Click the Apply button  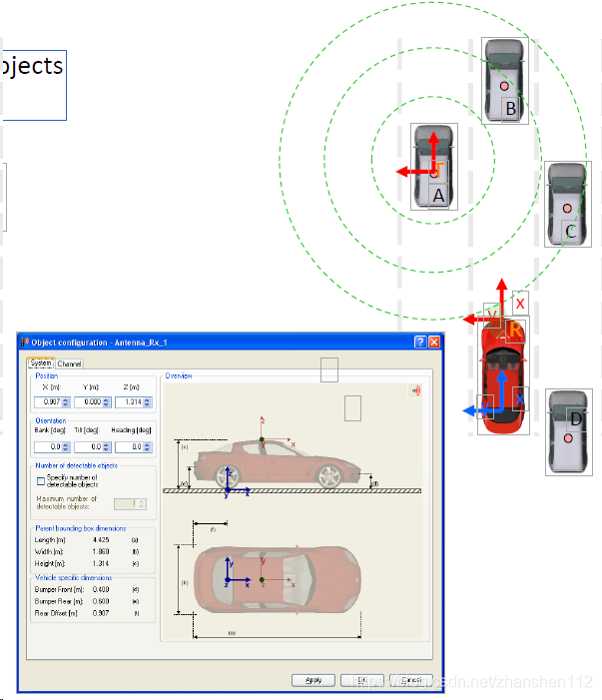coord(313,680)
